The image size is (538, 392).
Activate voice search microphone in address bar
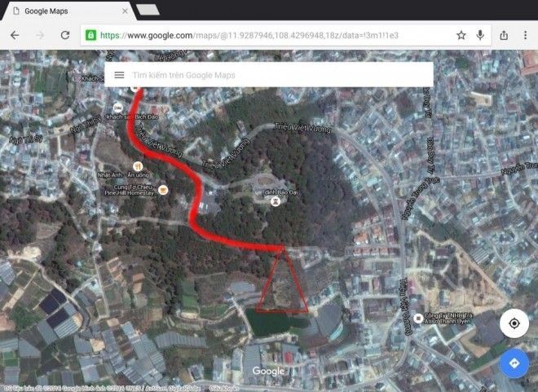coord(481,36)
